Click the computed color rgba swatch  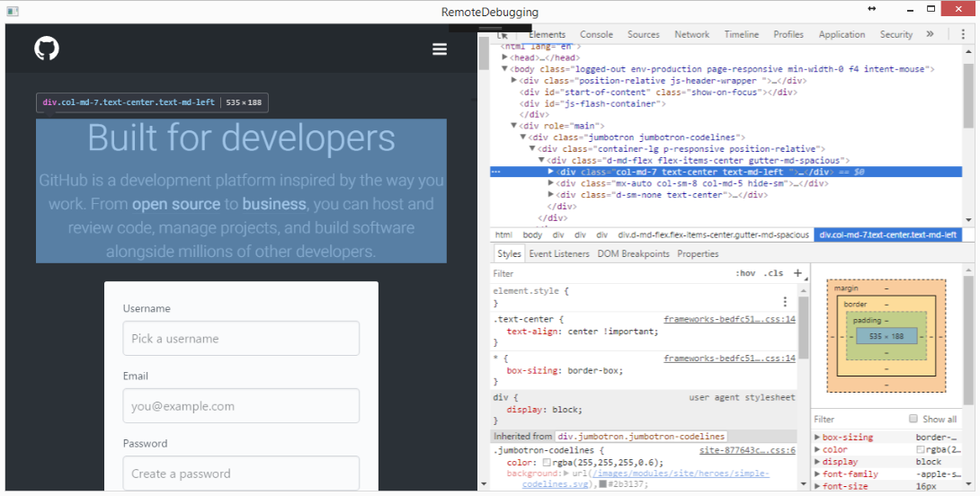(x=920, y=450)
